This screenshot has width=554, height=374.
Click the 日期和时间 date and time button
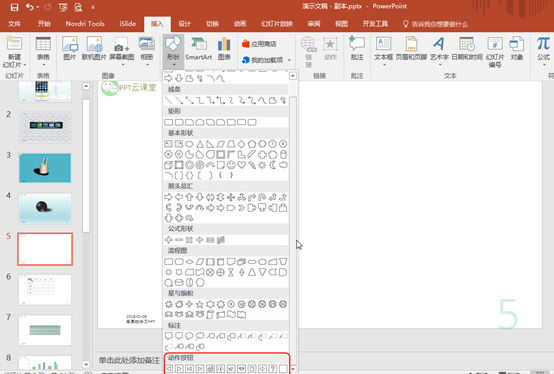coord(467,49)
